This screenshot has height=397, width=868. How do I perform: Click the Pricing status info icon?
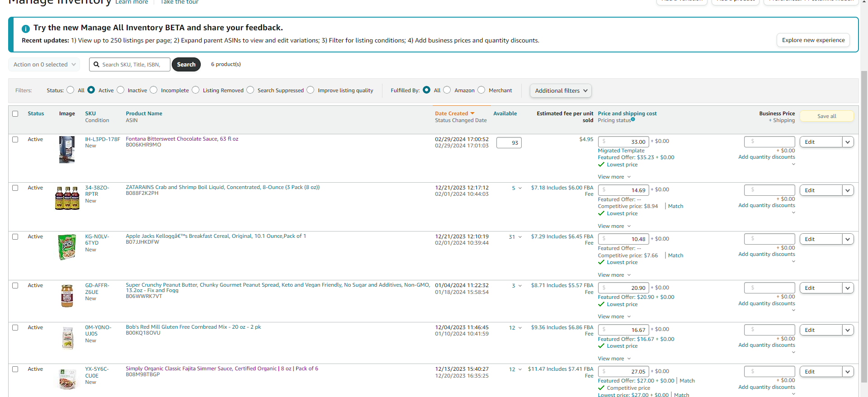click(x=633, y=119)
